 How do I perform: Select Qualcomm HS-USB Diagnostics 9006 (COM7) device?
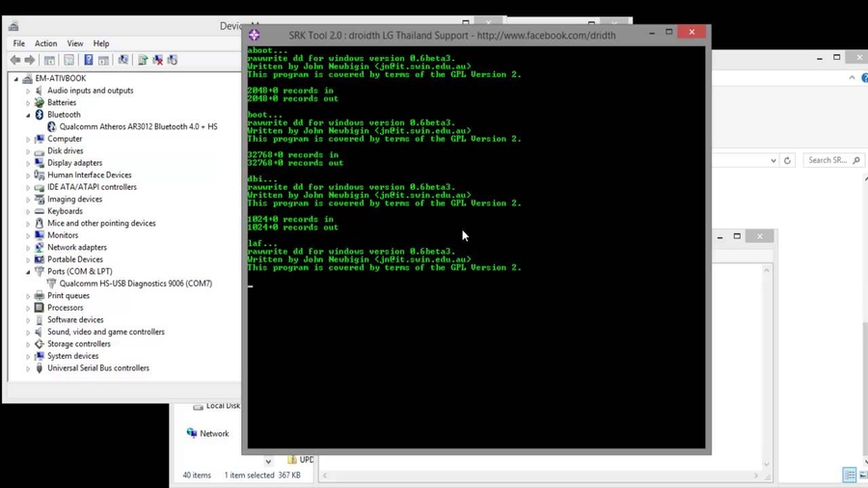tap(135, 284)
